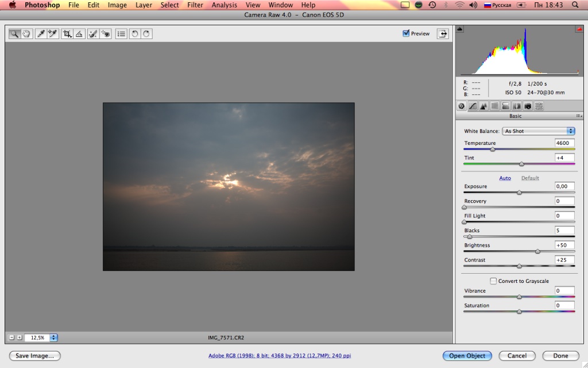The width and height of the screenshot is (588, 368).
Task: Choose the Red Eye Removal tool
Action: (x=105, y=34)
